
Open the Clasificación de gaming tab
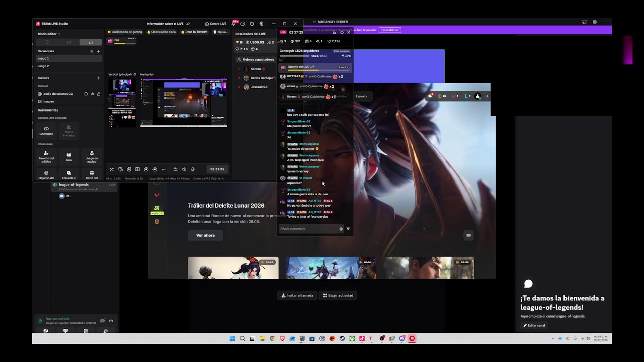pos(125,32)
